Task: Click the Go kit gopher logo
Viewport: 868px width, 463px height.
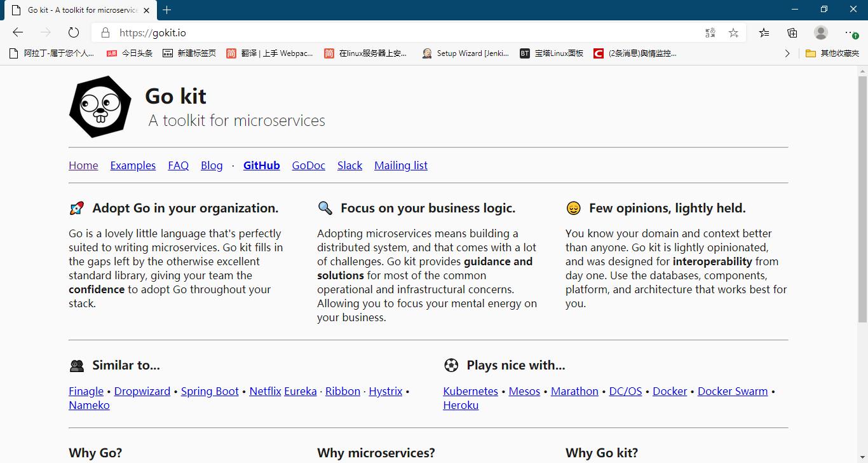Action: coord(100,107)
